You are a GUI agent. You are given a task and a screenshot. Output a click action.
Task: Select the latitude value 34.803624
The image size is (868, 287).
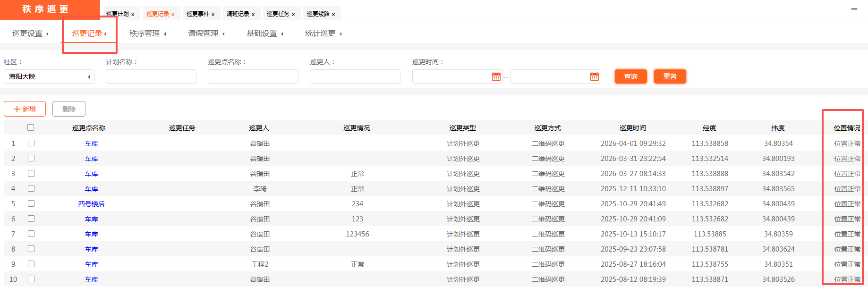click(x=779, y=249)
